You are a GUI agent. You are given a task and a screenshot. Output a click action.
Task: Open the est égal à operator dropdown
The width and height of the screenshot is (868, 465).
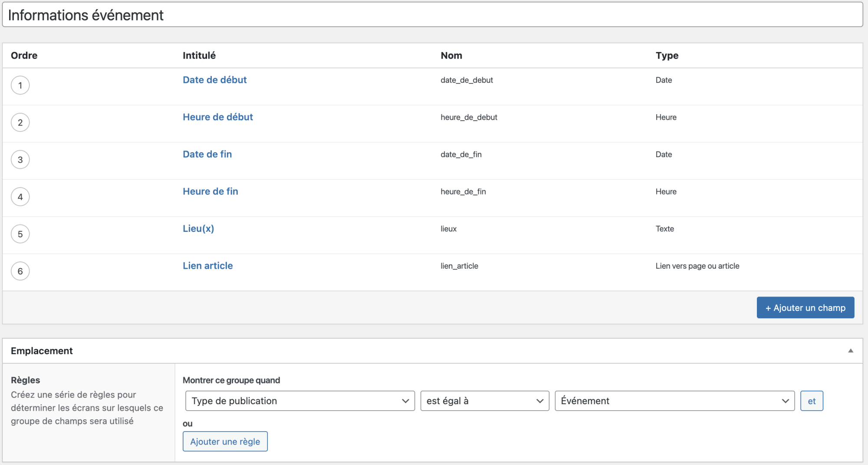[484, 401]
